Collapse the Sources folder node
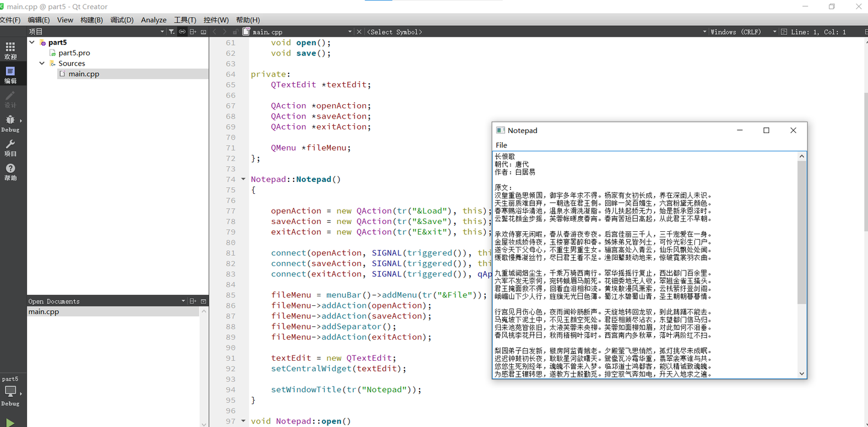 click(42, 63)
